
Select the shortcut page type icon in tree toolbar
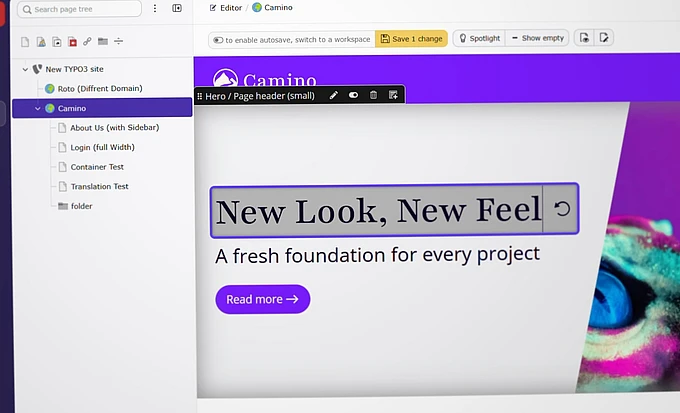(x=57, y=42)
